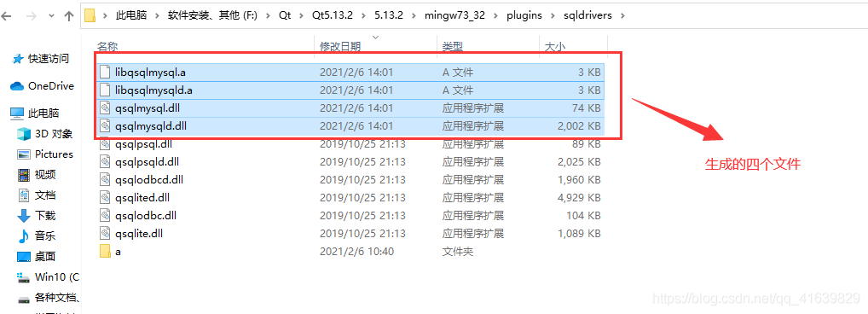This screenshot has height=314, width=868.
Task: Click the 下载 arrow icon
Action: [24, 215]
